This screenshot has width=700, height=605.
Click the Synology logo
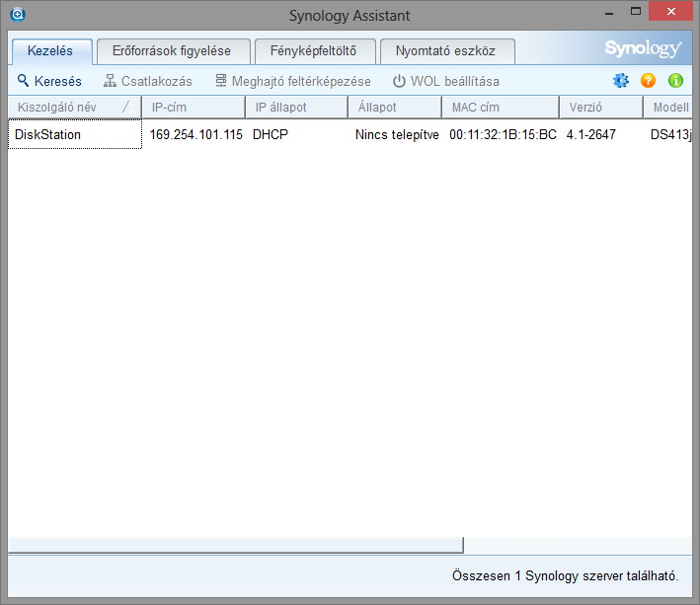tap(643, 48)
